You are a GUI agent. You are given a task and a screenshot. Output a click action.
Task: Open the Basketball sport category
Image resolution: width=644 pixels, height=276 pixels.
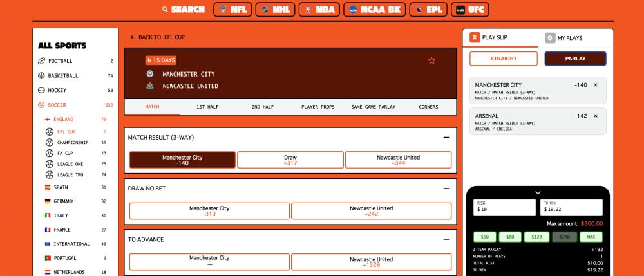pyautogui.click(x=75, y=76)
